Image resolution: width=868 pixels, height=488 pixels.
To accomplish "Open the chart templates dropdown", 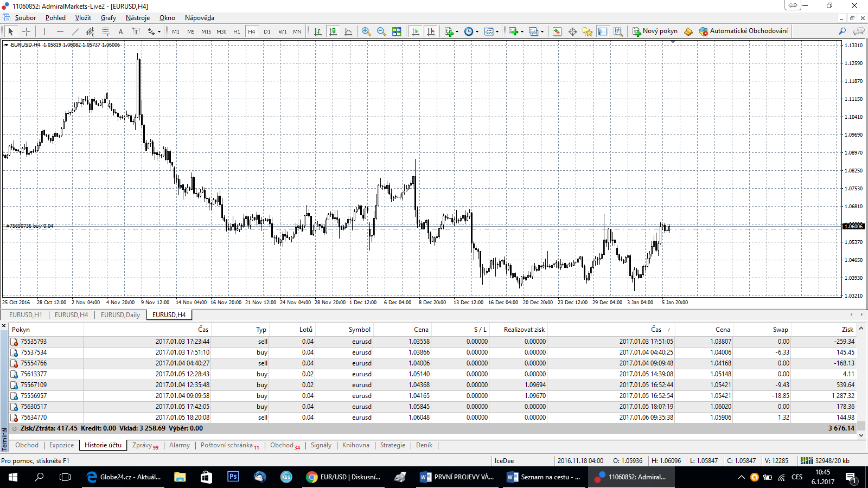I will coord(492,31).
